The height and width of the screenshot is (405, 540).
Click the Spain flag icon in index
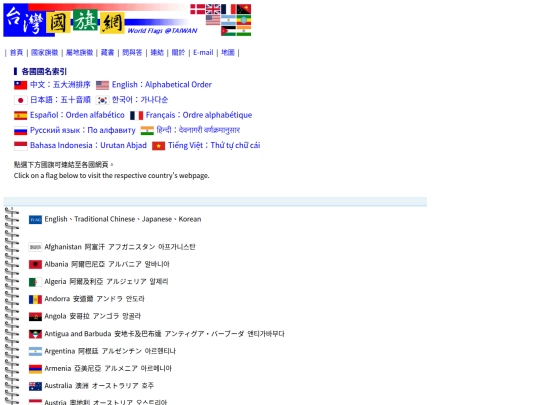[21, 115]
